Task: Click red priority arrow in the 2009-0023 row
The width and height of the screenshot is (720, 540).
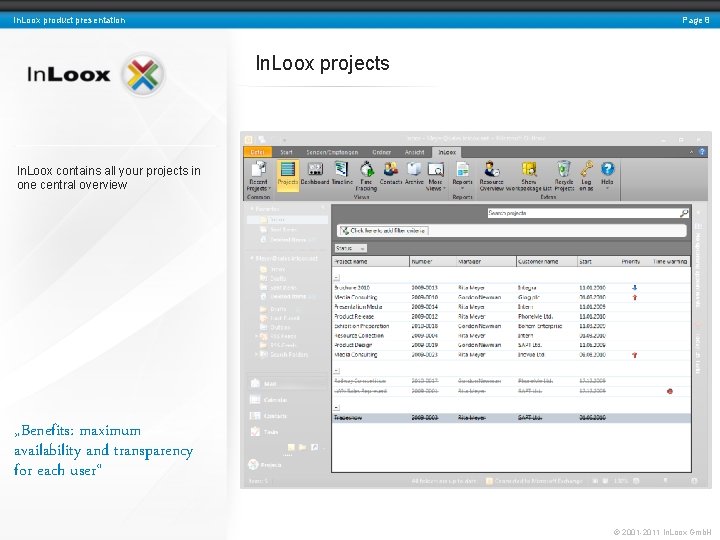Action: tap(635, 355)
